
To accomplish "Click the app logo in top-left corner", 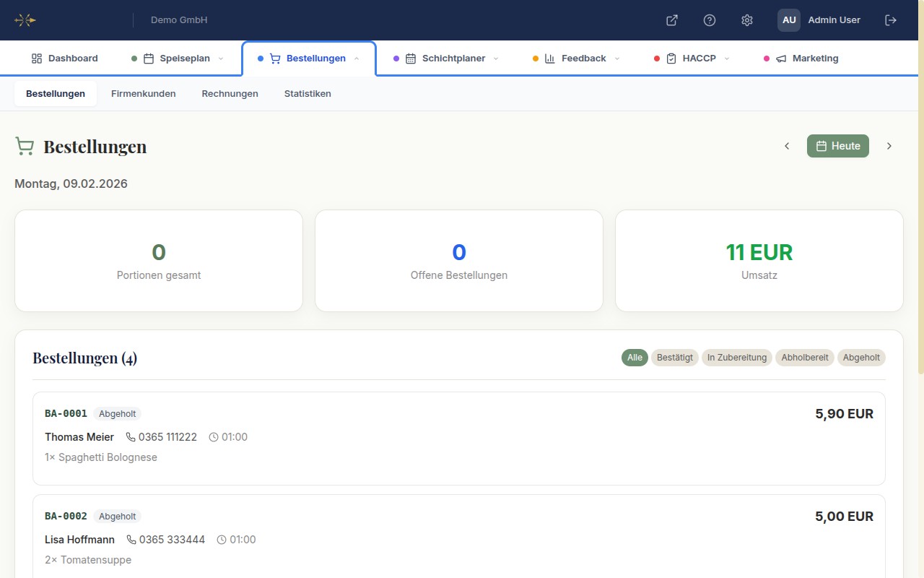I will click(x=25, y=20).
